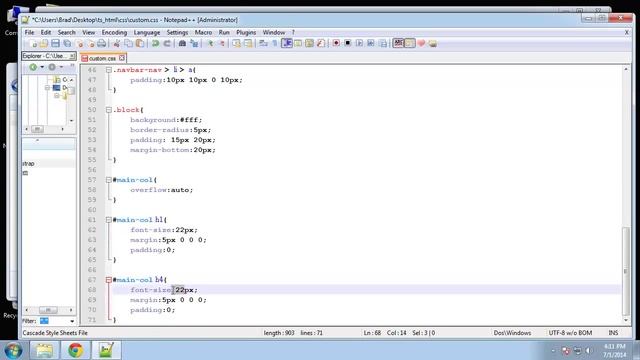The height and width of the screenshot is (360, 640).
Task: Click the Stop Recording macro icon
Action: pyautogui.click(x=347, y=43)
